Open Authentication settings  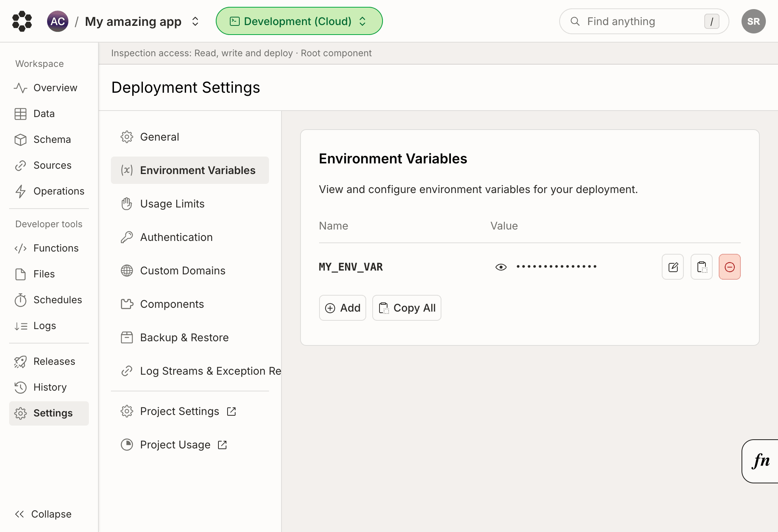[190, 237]
